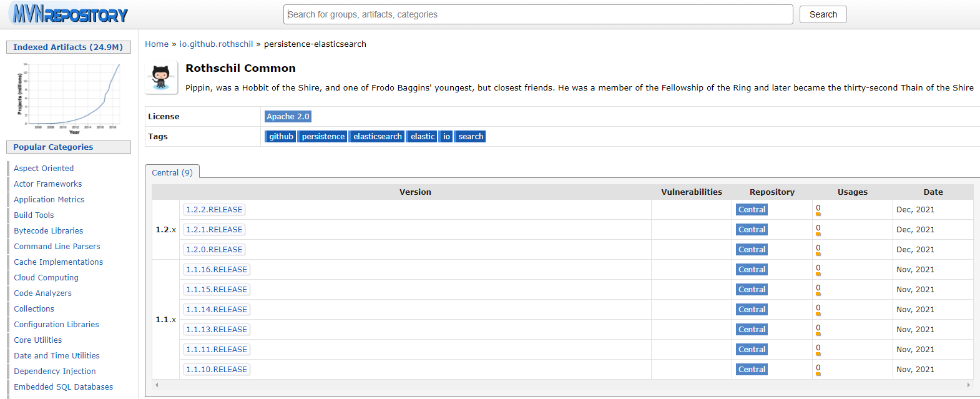The height and width of the screenshot is (399, 980).
Task: Click the Vulnerabilities column header
Action: click(x=692, y=192)
